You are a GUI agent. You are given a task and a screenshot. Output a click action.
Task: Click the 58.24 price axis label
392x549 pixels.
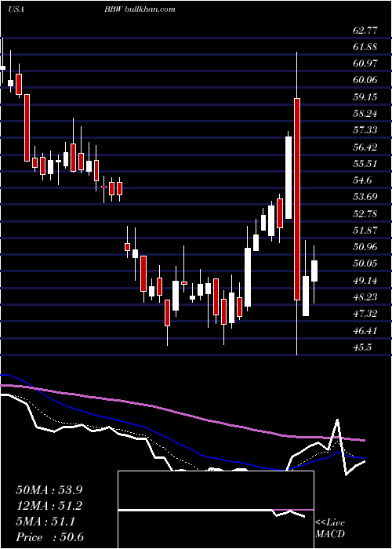point(365,113)
